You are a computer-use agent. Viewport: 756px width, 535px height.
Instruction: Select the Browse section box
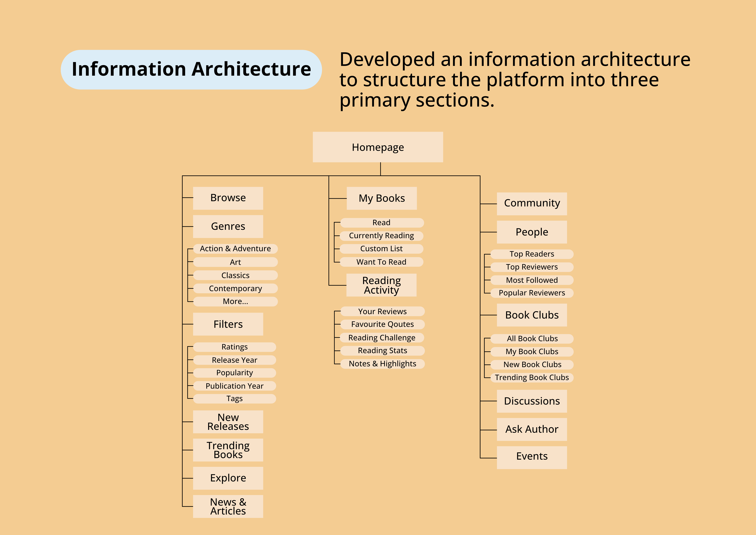click(228, 198)
